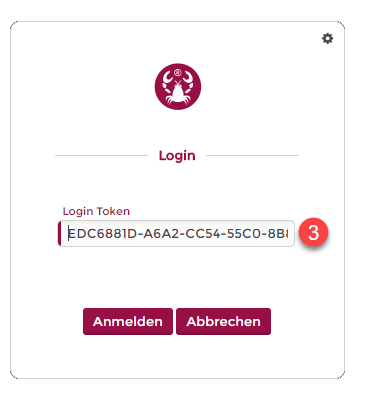
Task: Click the divider line right of Login
Action: click(252, 155)
